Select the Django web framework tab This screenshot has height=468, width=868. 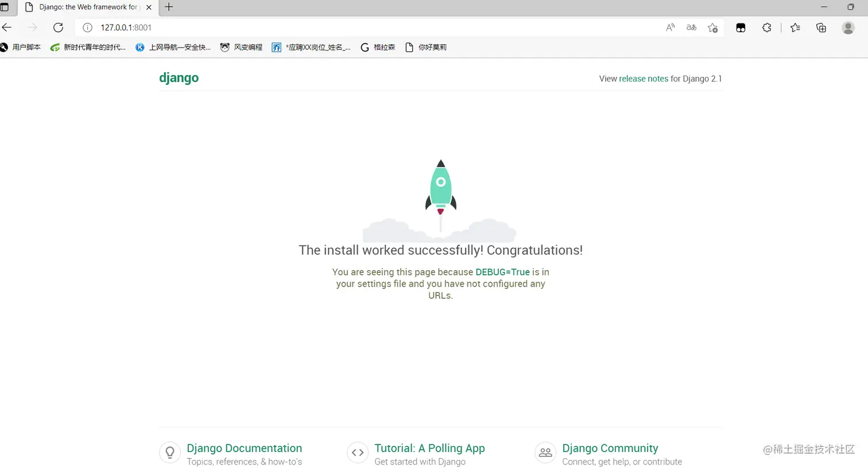pyautogui.click(x=88, y=7)
